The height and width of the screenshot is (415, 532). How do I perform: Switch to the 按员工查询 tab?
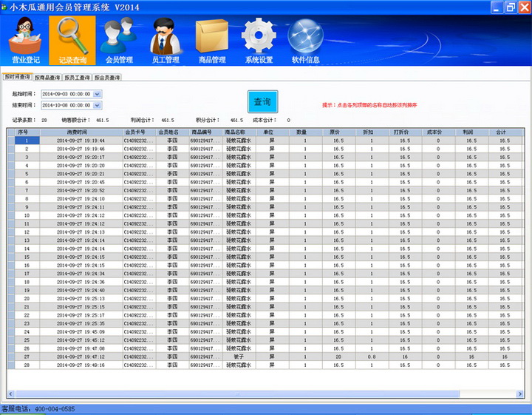77,77
